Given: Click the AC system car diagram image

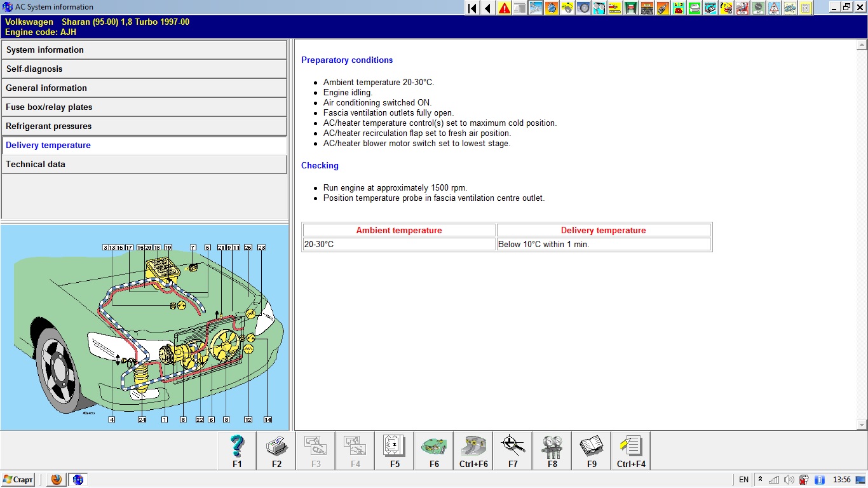Looking at the screenshot, I should (145, 327).
